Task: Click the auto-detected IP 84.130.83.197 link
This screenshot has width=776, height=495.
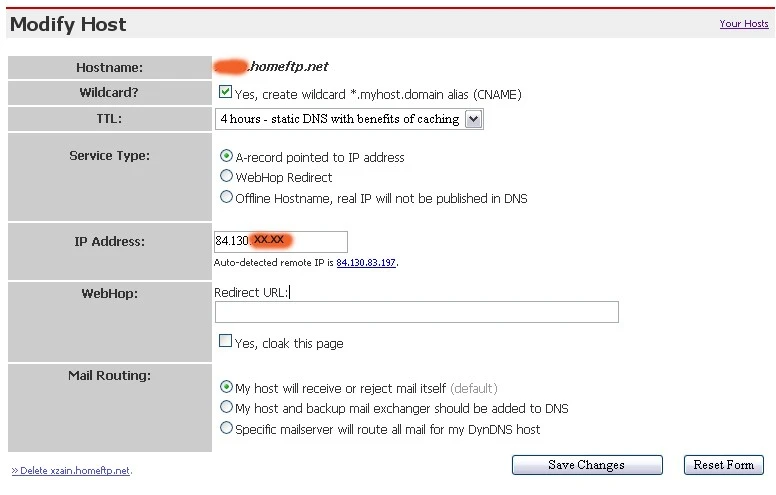Action: (367, 263)
